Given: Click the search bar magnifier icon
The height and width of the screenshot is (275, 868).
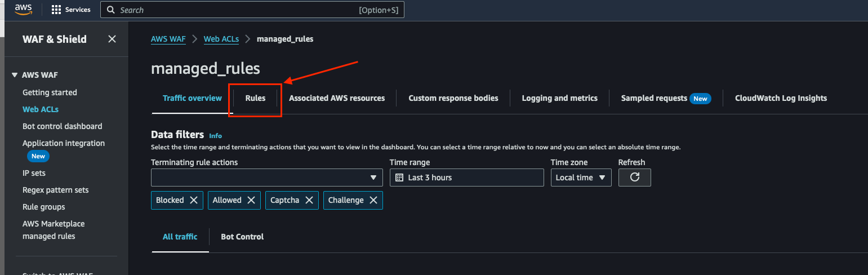Looking at the screenshot, I should (x=110, y=10).
